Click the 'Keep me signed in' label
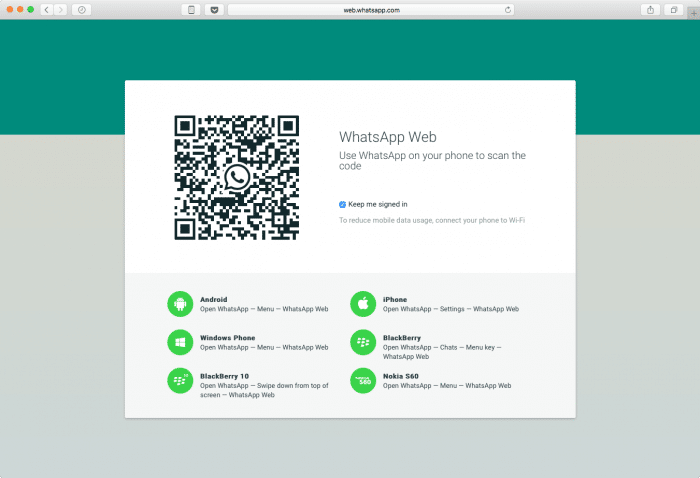 click(x=378, y=204)
